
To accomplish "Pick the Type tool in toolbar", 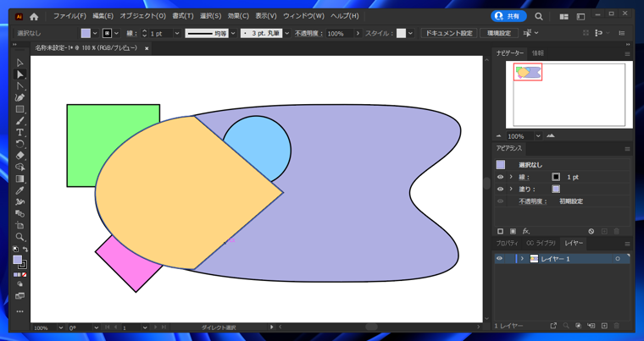I will click(19, 133).
